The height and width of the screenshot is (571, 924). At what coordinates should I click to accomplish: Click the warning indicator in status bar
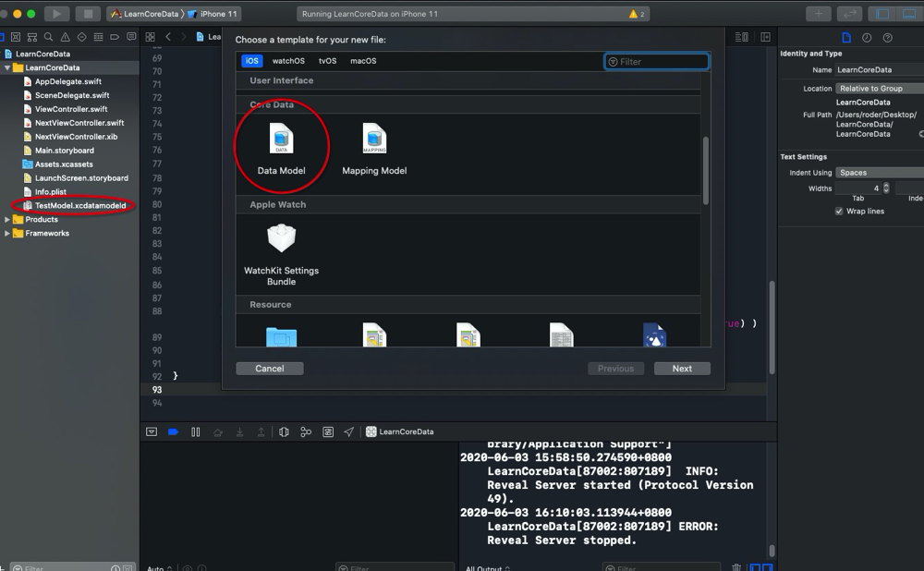tap(637, 14)
